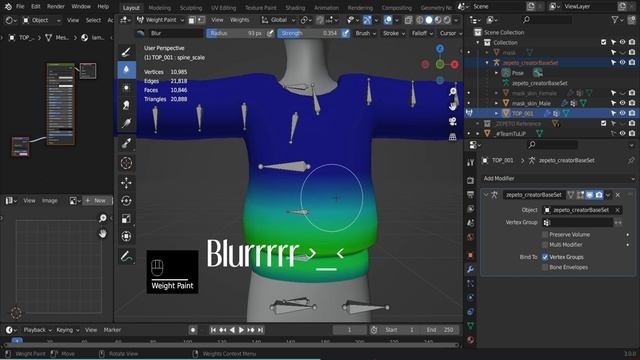Select the Transform tool in viewport toolbar

[126, 236]
